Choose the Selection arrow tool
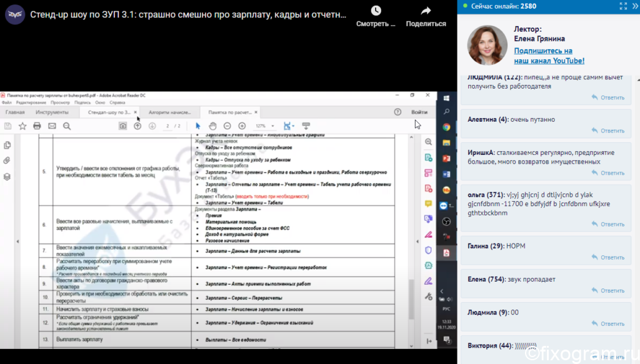This screenshot has height=364, width=640. click(x=198, y=126)
